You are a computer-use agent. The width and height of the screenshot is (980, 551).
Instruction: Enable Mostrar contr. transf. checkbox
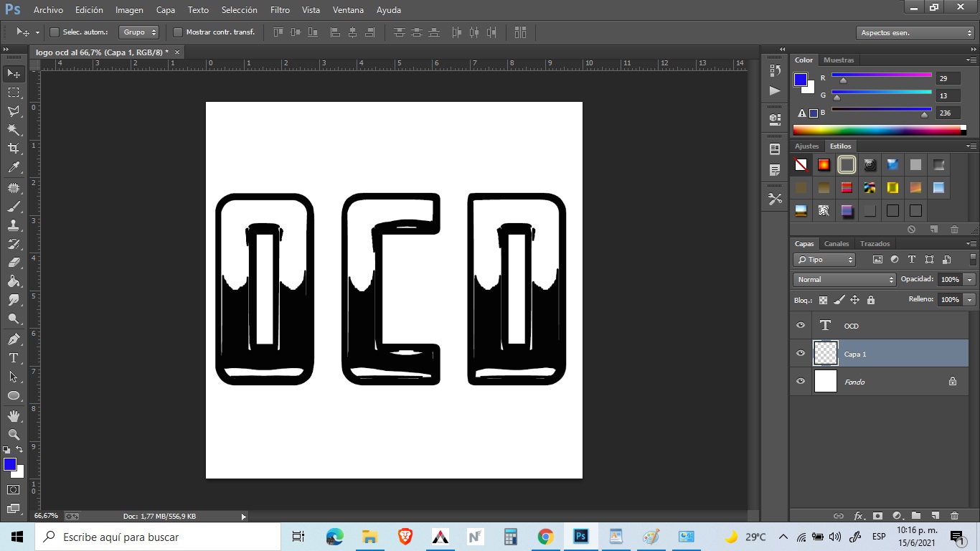point(178,32)
